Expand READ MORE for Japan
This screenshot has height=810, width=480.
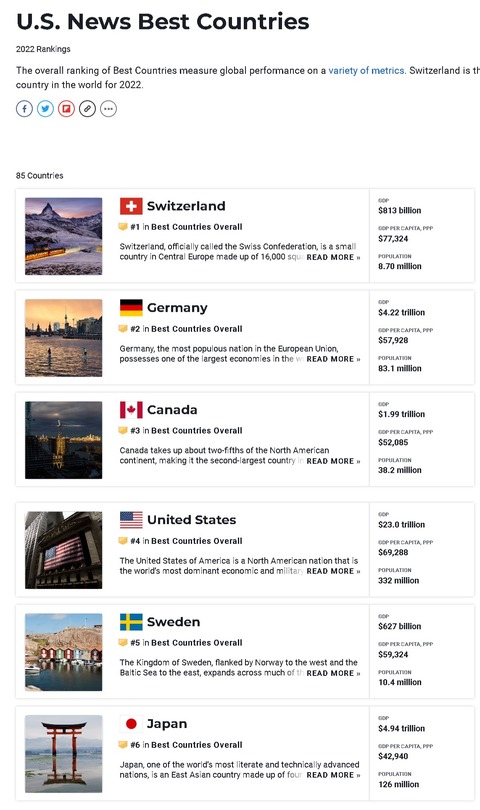[333, 775]
